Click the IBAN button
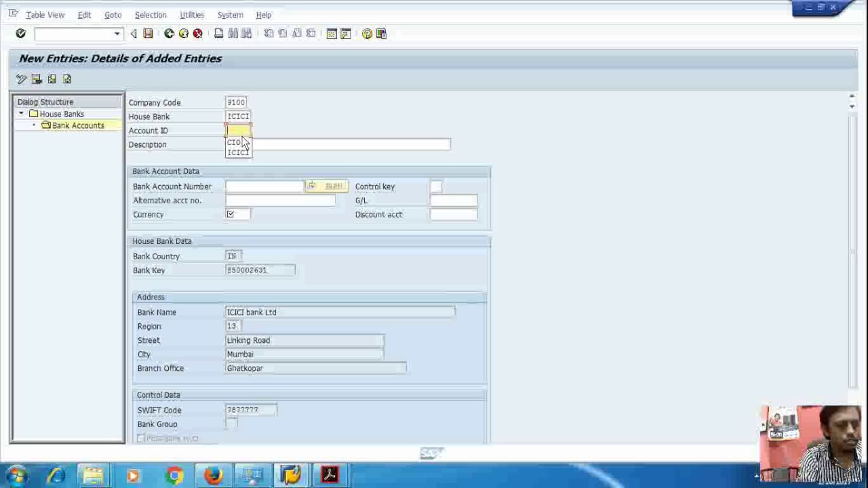This screenshot has width=868, height=488. (327, 186)
